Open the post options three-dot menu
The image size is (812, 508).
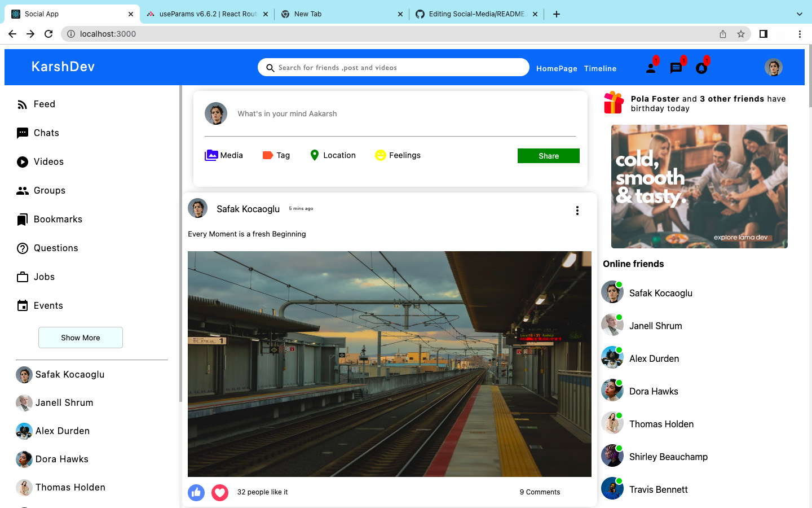pyautogui.click(x=577, y=210)
